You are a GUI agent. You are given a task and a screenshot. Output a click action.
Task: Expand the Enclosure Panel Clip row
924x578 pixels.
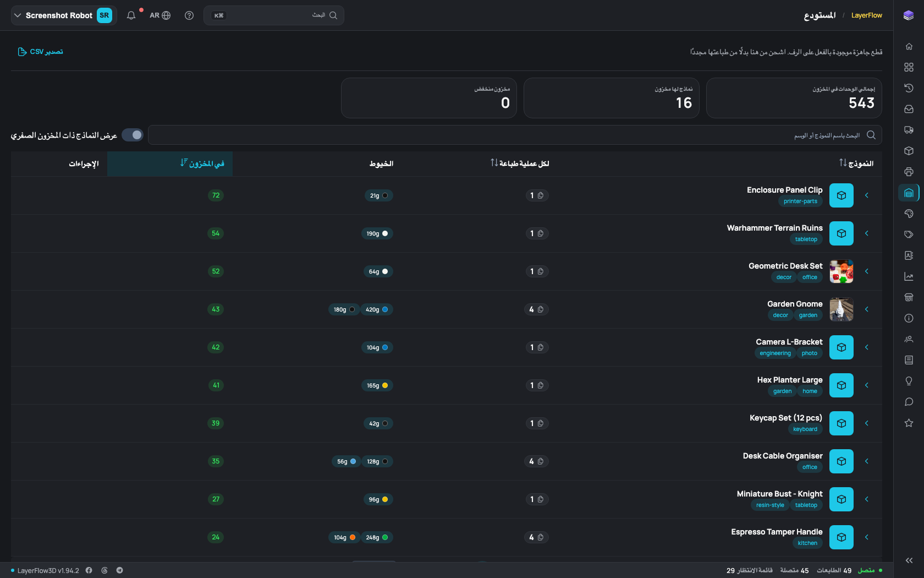click(867, 195)
